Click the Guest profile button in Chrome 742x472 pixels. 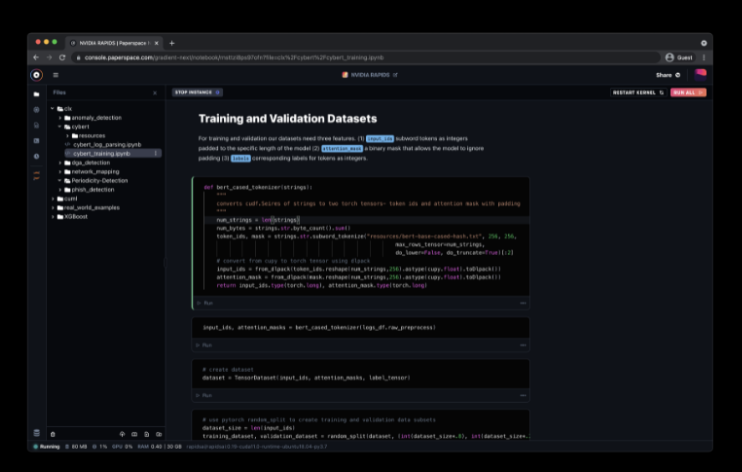tap(679, 57)
